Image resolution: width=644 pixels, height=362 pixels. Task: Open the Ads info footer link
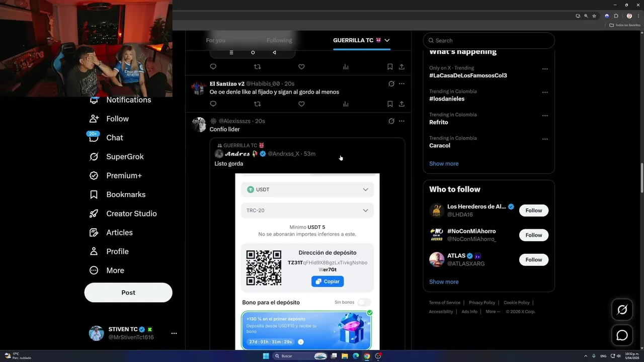[x=469, y=312]
